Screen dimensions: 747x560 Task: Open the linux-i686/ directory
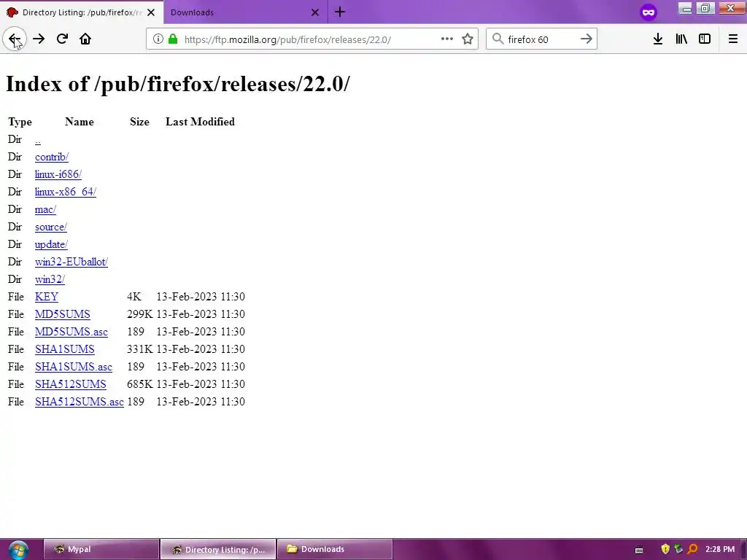point(58,175)
